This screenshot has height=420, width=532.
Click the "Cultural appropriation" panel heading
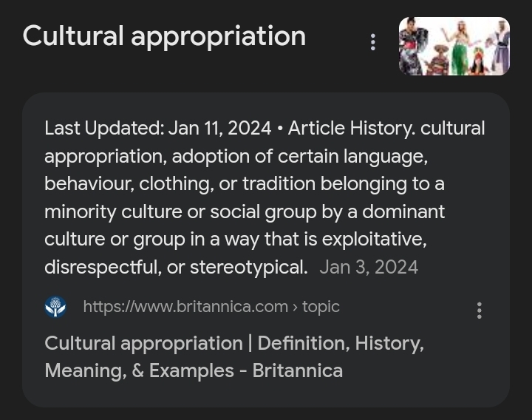[x=164, y=36]
